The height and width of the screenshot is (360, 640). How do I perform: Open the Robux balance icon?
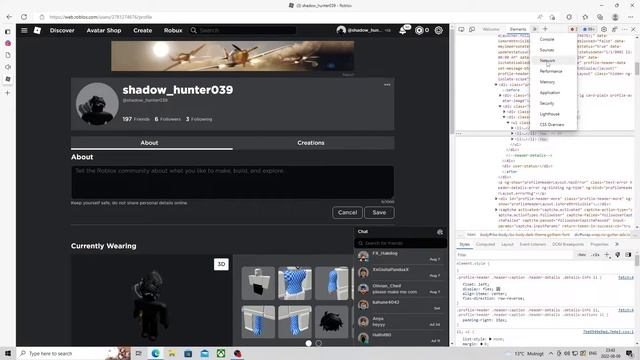pyautogui.click(x=419, y=30)
